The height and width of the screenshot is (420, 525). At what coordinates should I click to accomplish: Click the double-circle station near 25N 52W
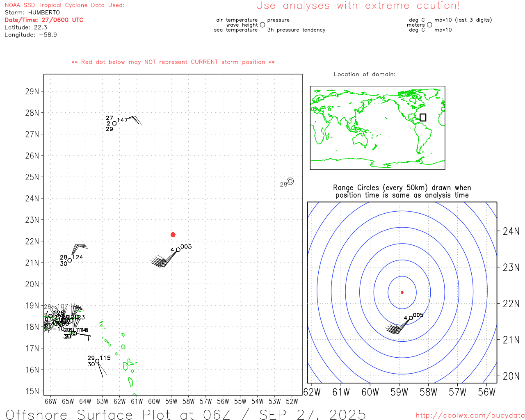click(x=290, y=181)
